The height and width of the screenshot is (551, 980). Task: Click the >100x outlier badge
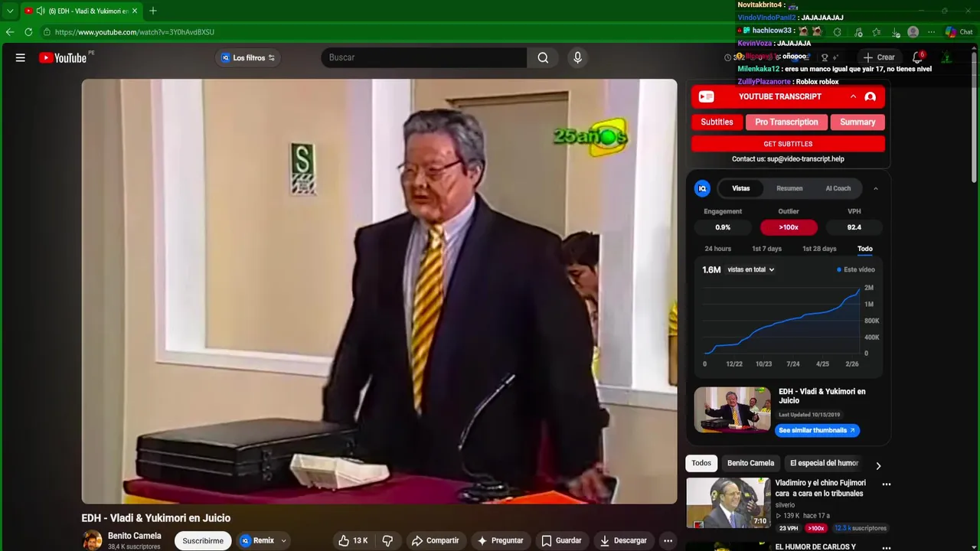pos(789,227)
